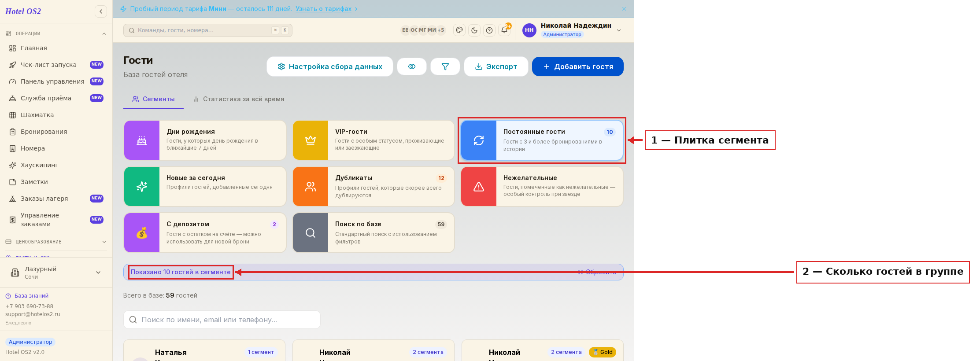Select the Нежелательные warning icon tile
This screenshot has width=980, height=361.
[542, 186]
